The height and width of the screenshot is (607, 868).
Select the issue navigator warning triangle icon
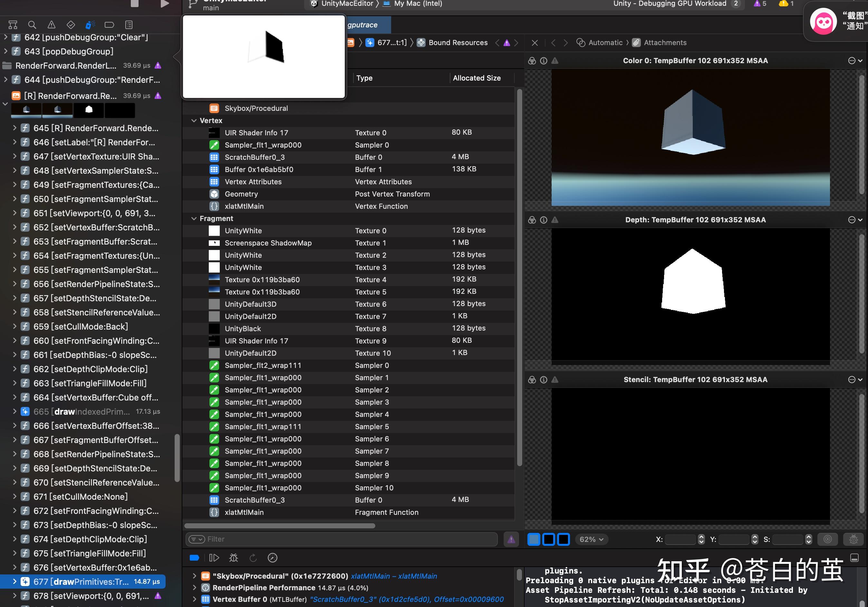[51, 24]
